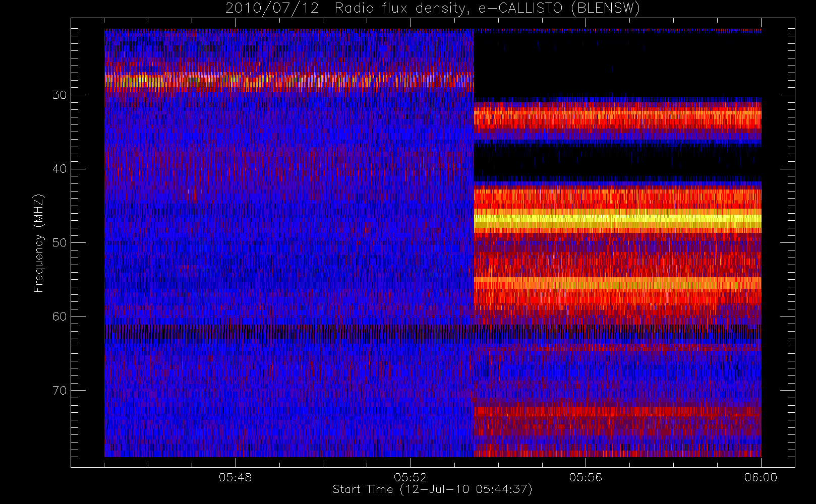
Task: Click the 'Start Time (12-Jul-10 05:44:37)' label
Action: pos(433,489)
